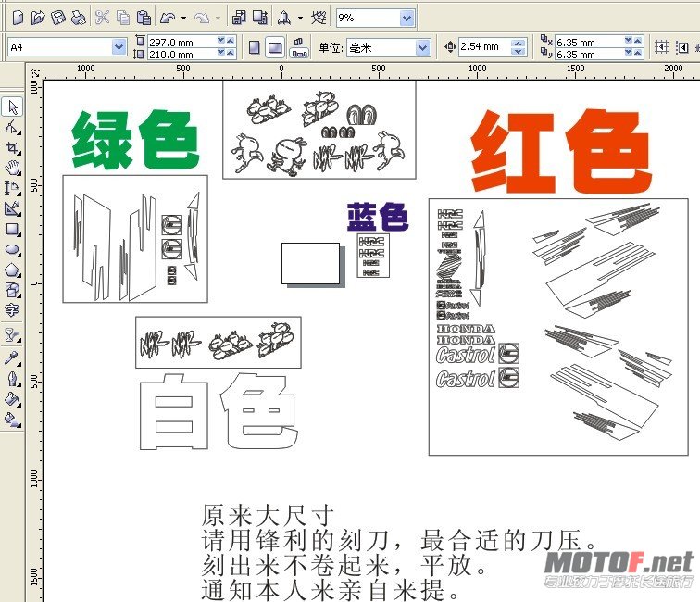Select the green 绿色 text object
This screenshot has width=700, height=602.
tap(135, 139)
